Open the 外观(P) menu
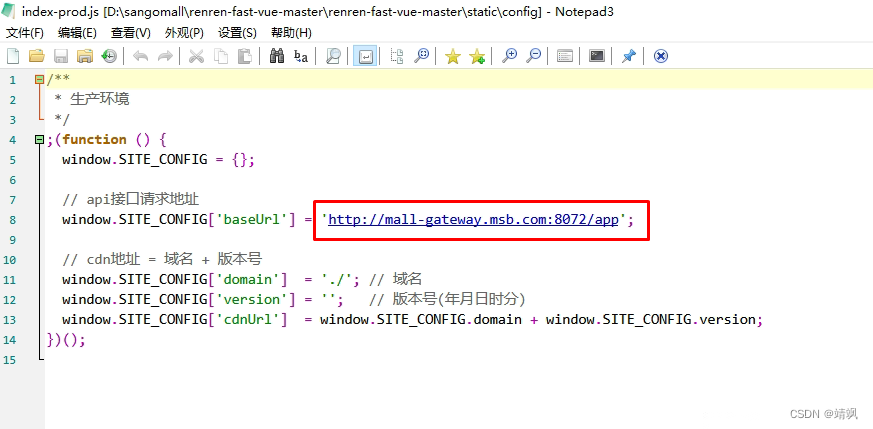Screen dimensions: 873x429 [184, 32]
